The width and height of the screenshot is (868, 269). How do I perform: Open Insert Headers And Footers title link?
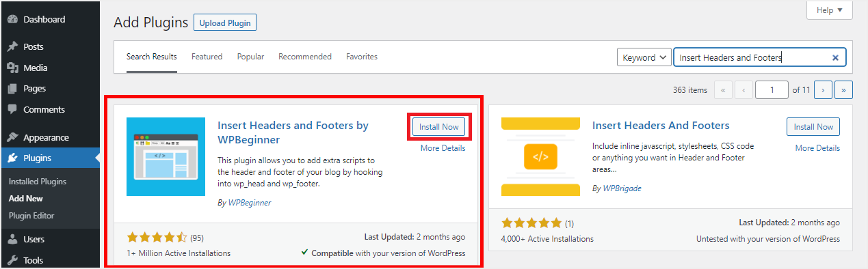(661, 126)
